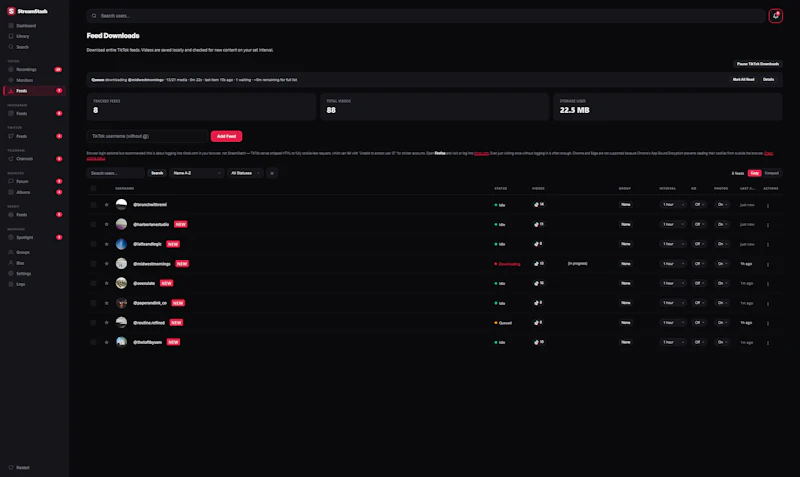800x477 pixels.
Task: Click the feed list Search users field
Action: pyautogui.click(x=116, y=173)
